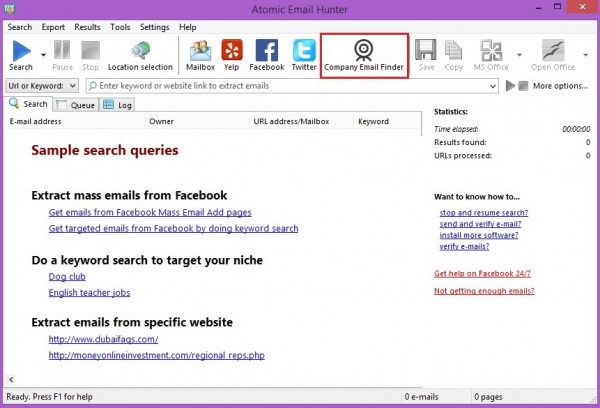600x408 pixels.
Task: Click install more software? help link
Action: [x=479, y=235]
